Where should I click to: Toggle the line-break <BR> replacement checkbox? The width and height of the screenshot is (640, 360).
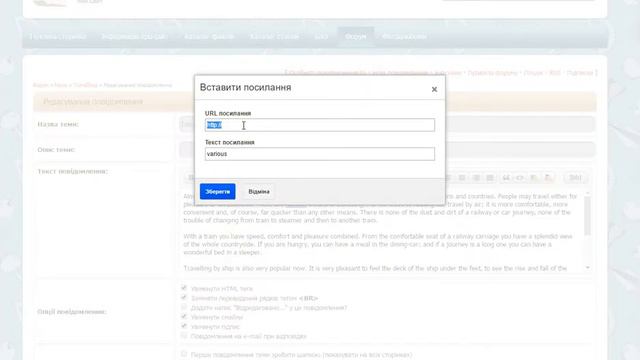(x=184, y=297)
